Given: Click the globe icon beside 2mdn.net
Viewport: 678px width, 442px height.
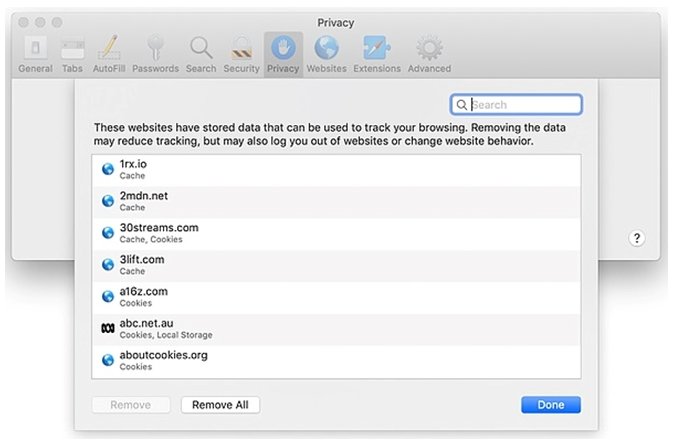Looking at the screenshot, I should pos(108,201).
